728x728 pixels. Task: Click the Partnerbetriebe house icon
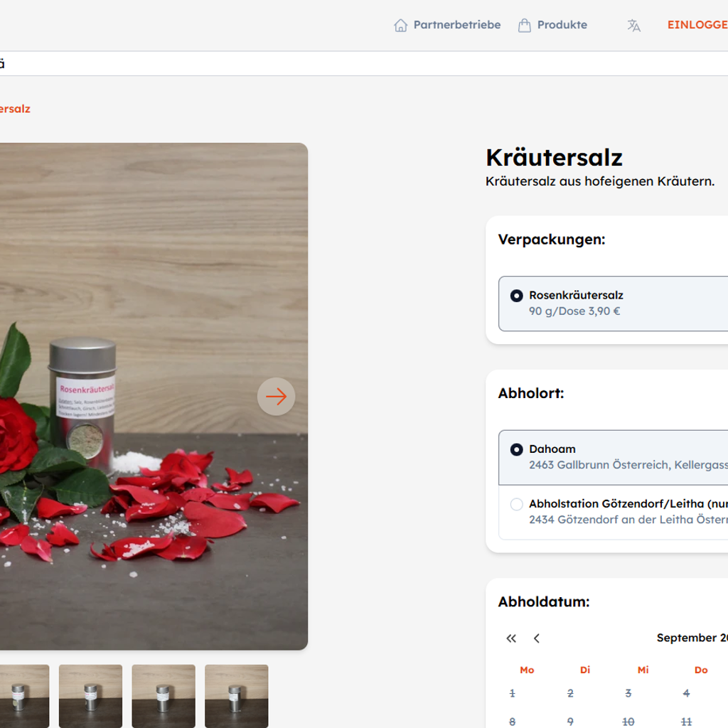click(401, 26)
